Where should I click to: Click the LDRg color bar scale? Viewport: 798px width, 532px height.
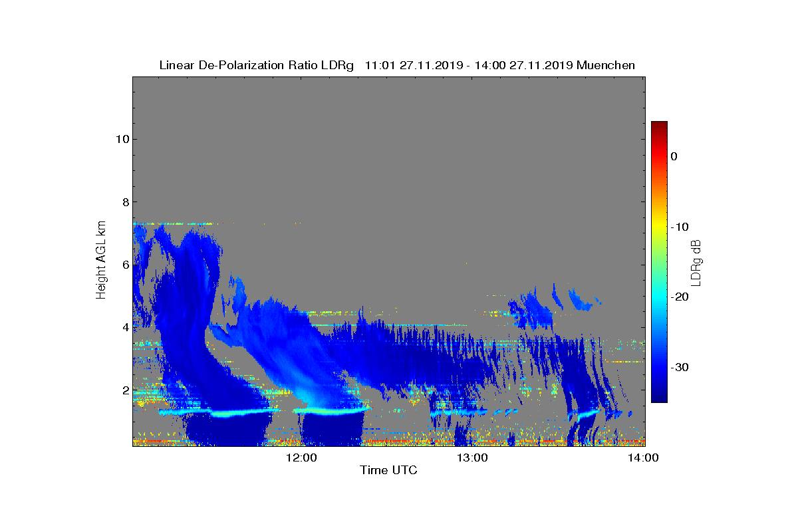click(659, 262)
